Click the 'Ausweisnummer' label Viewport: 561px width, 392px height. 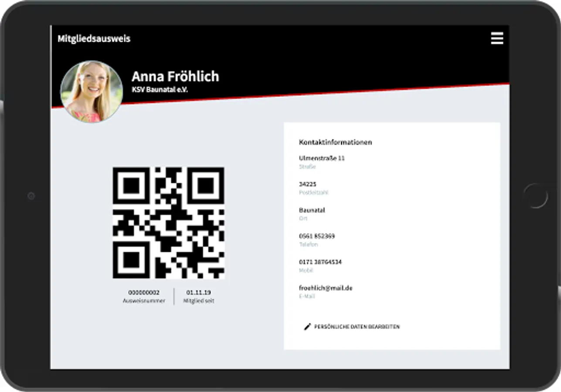point(144,301)
